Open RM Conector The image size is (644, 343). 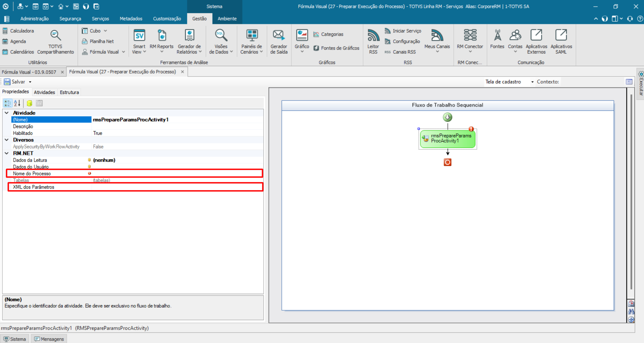[470, 42]
